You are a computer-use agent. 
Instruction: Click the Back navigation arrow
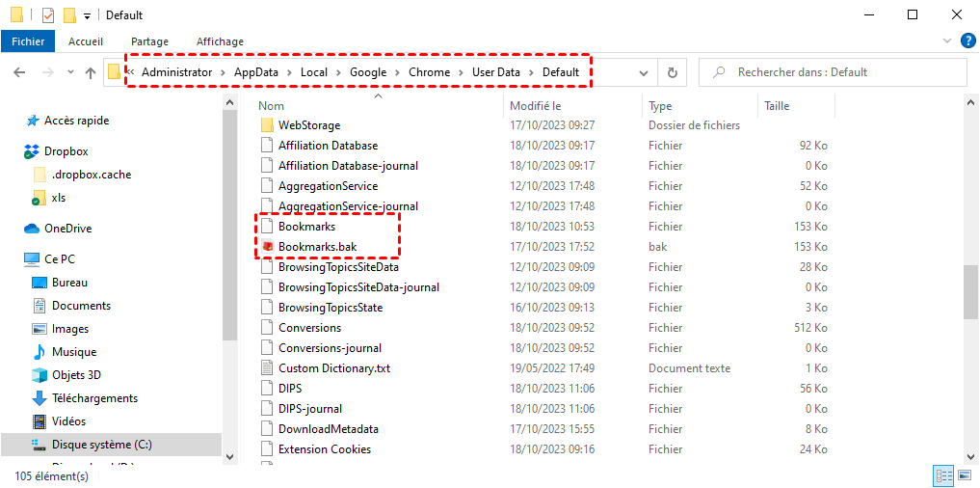19,72
